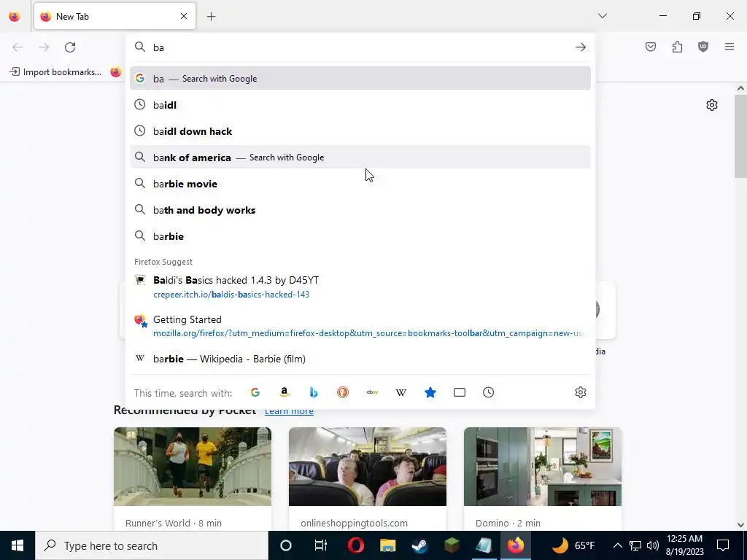This screenshot has width=747, height=560.
Task: Open volume control in system tray
Action: pyautogui.click(x=653, y=545)
